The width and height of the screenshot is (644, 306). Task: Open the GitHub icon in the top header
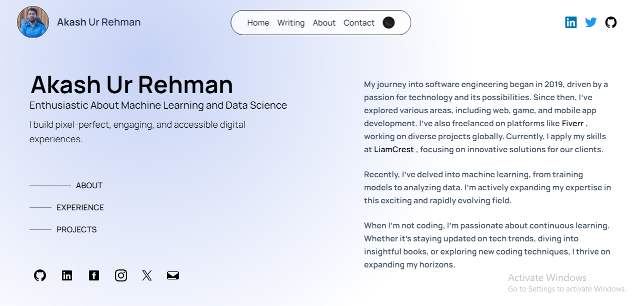(x=611, y=23)
